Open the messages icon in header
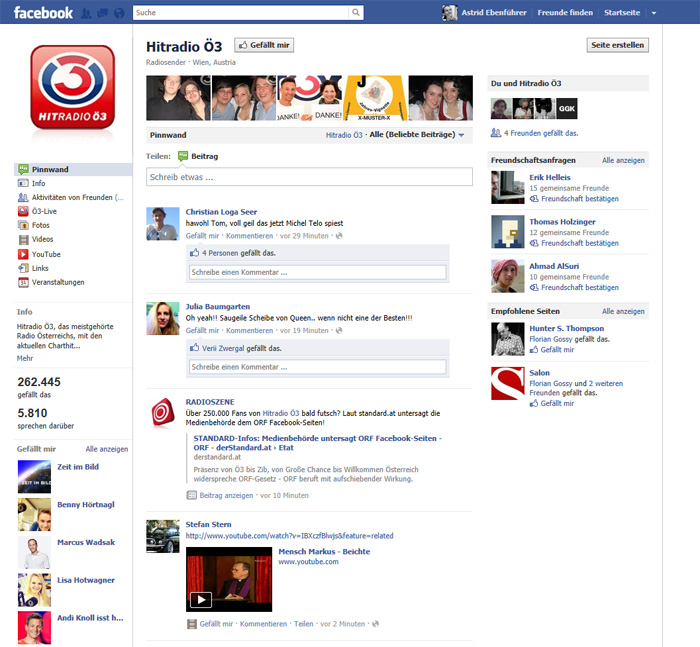700x647 pixels. click(103, 13)
